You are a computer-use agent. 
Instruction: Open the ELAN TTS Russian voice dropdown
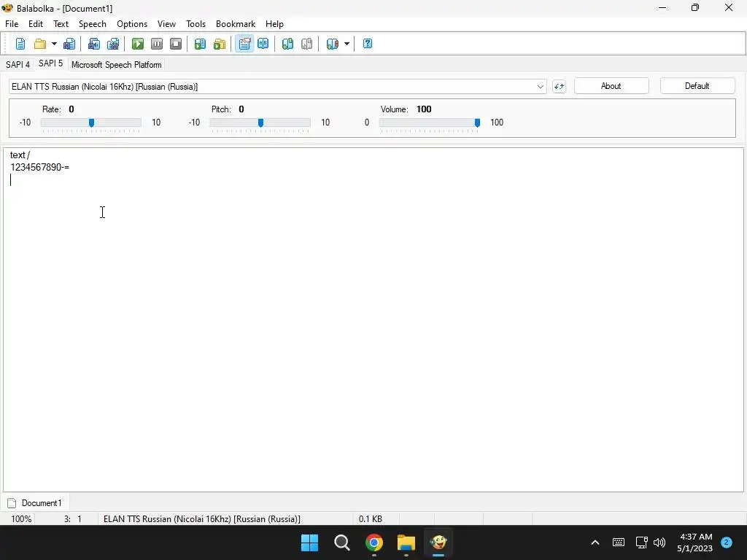point(277,87)
